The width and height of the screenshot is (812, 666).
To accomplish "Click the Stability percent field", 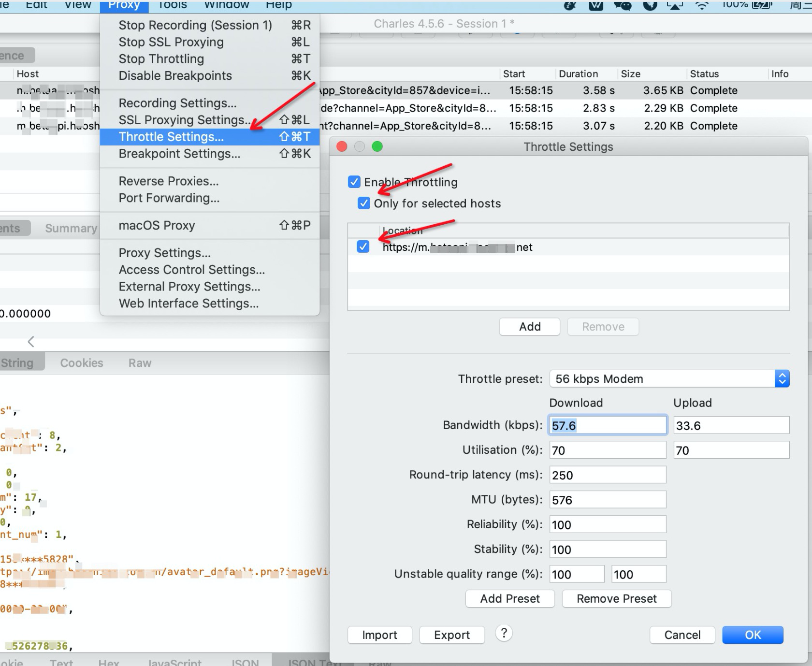I will pyautogui.click(x=608, y=550).
